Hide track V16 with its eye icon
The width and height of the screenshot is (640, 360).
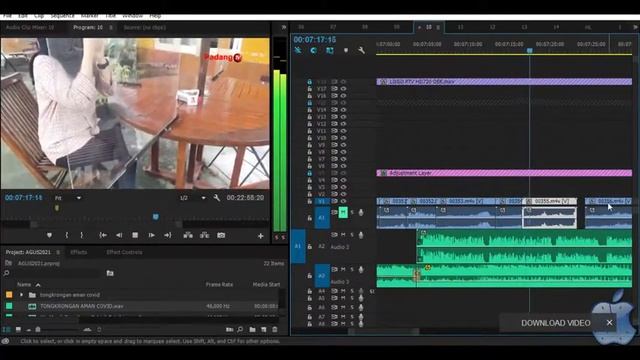pyautogui.click(x=343, y=96)
